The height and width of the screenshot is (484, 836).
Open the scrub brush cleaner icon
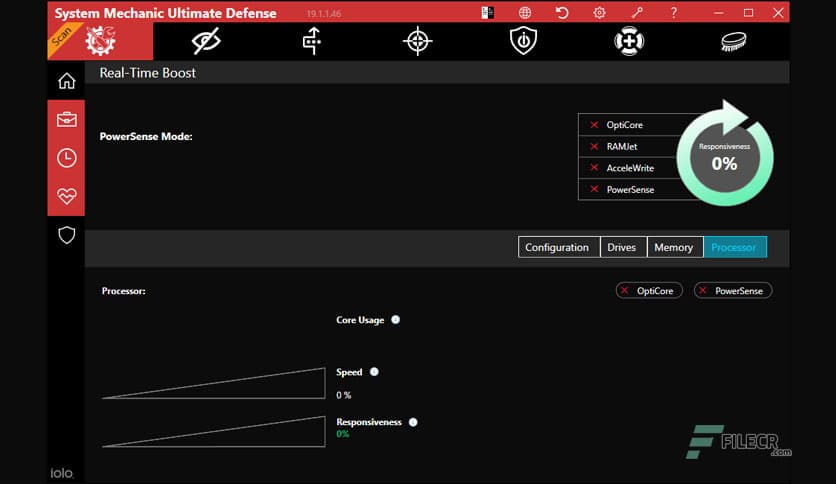click(734, 42)
